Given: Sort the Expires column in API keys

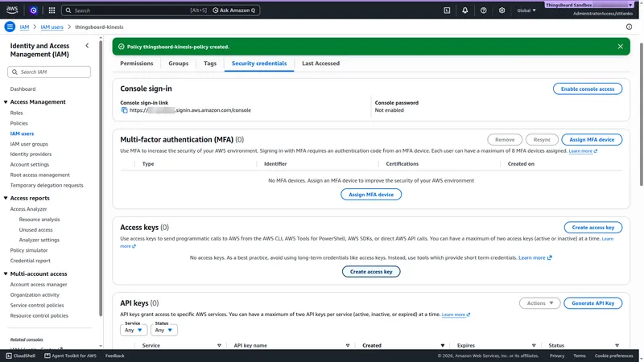Looking at the screenshot, I should point(534,345).
